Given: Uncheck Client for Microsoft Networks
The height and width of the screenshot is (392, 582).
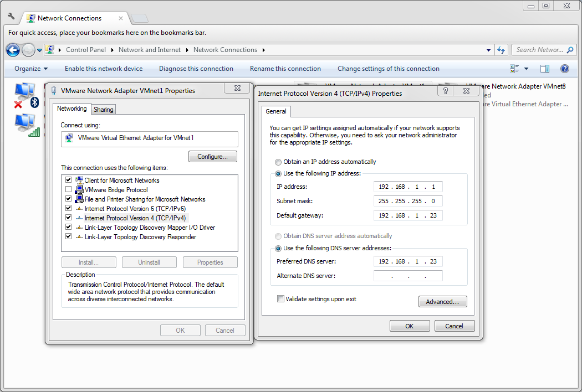Looking at the screenshot, I should coord(68,180).
